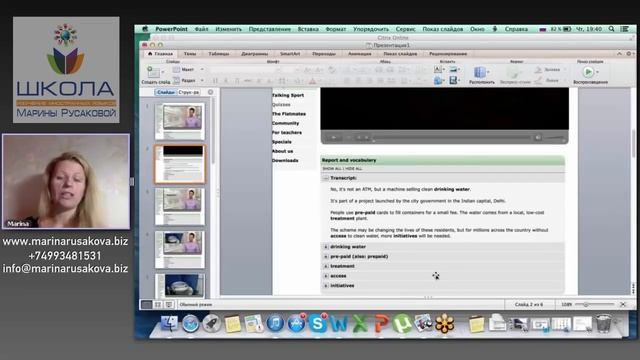Open the Вставка menu
The width and height of the screenshot is (640, 360).
click(x=308, y=29)
